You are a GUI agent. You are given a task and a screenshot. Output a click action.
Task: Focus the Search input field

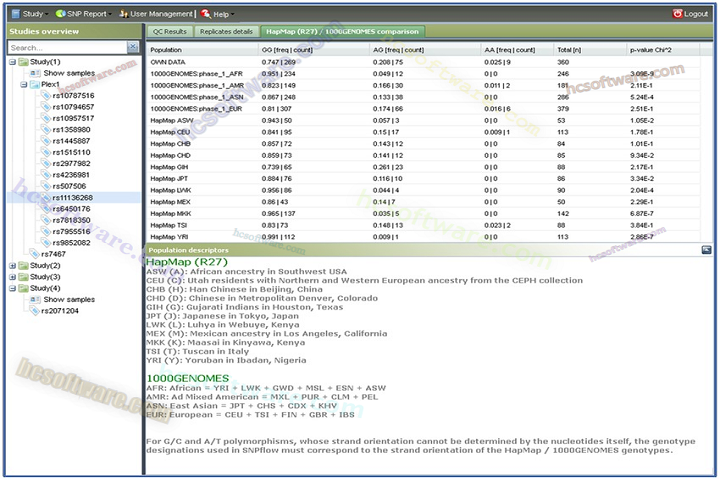click(x=67, y=47)
